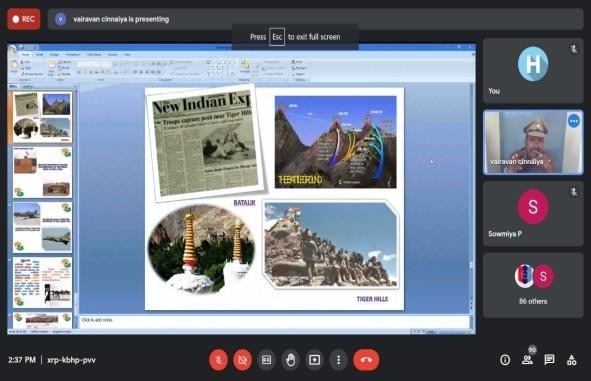591x381 pixels.
Task: Open meeting details info icon
Action: coord(505,360)
